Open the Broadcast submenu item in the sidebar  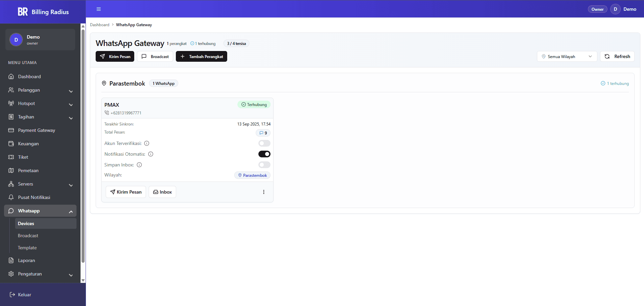coord(46,236)
